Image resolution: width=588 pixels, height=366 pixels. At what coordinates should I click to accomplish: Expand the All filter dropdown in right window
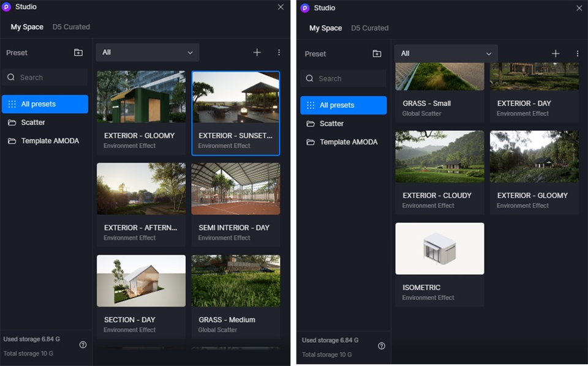pos(446,54)
